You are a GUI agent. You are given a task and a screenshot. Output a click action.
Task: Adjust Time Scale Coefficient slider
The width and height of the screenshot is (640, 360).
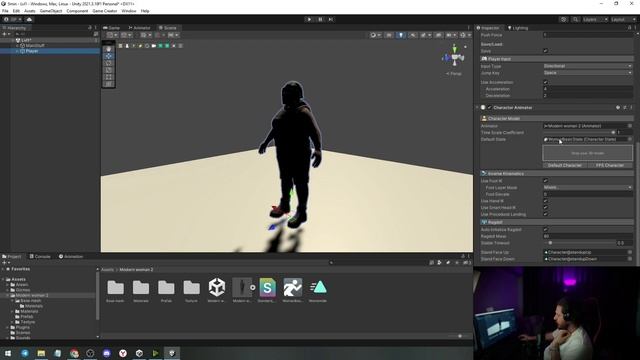pyautogui.click(x=579, y=133)
